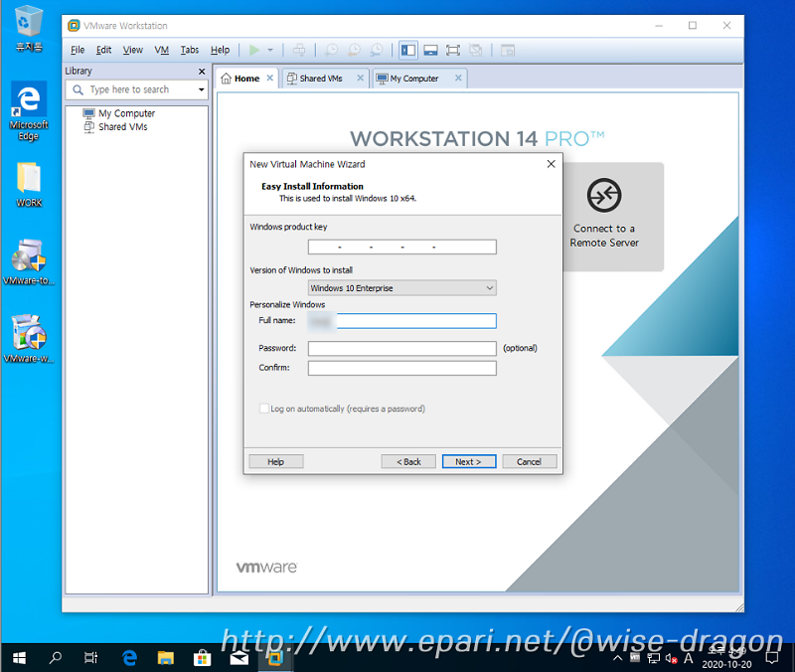Close the Home tab

[270, 78]
